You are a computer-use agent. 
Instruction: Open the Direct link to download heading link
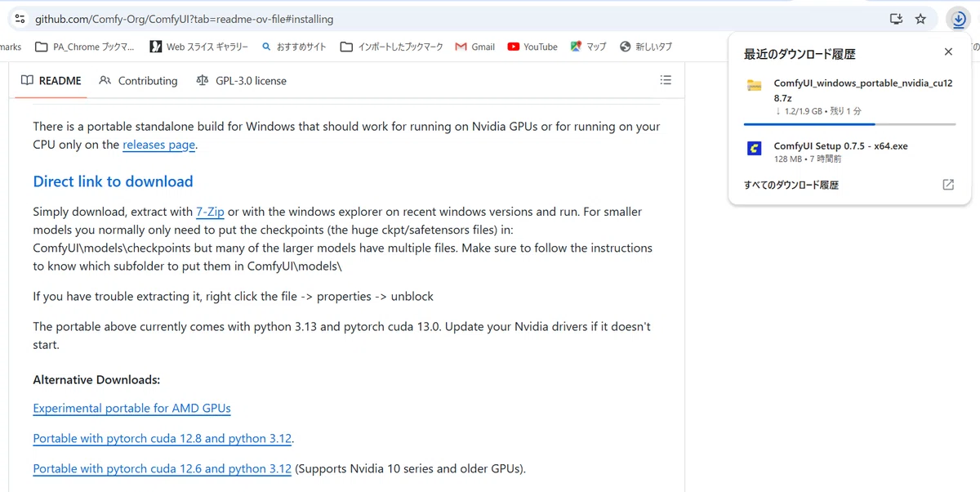(x=113, y=181)
